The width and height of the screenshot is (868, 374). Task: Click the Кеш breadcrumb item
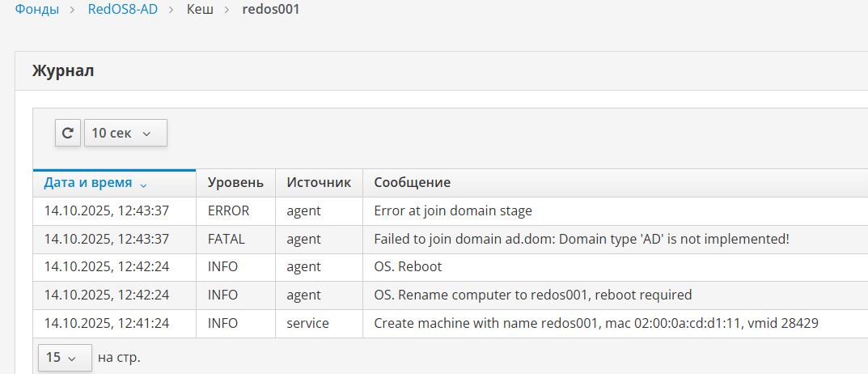(200, 11)
